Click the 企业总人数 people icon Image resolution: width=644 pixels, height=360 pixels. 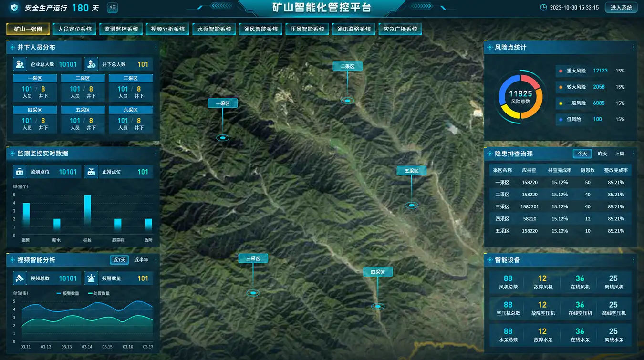point(20,64)
